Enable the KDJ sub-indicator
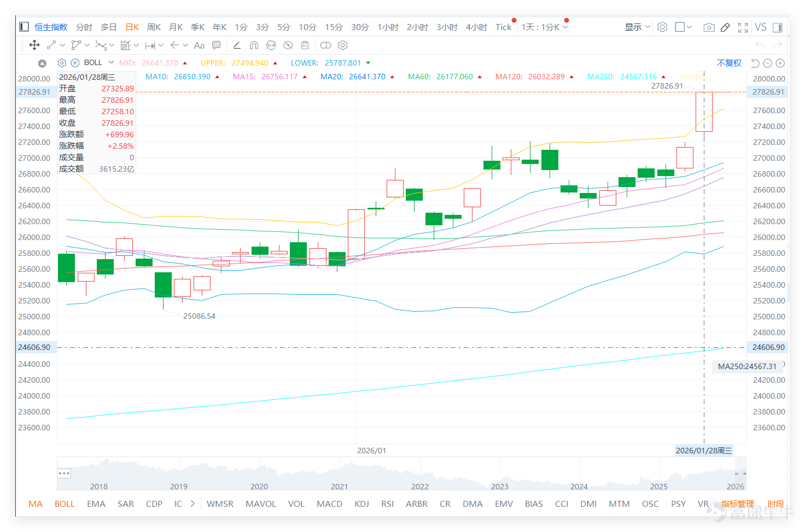 (x=361, y=504)
